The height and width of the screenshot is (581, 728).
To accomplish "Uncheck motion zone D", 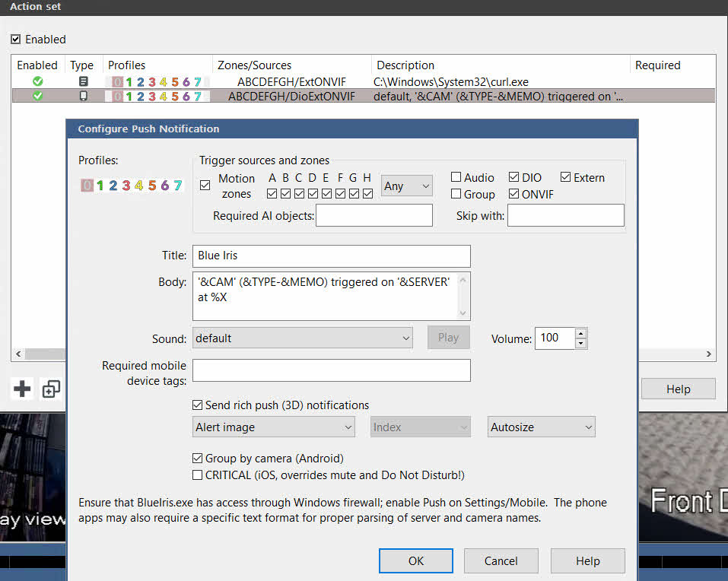I will [x=313, y=193].
